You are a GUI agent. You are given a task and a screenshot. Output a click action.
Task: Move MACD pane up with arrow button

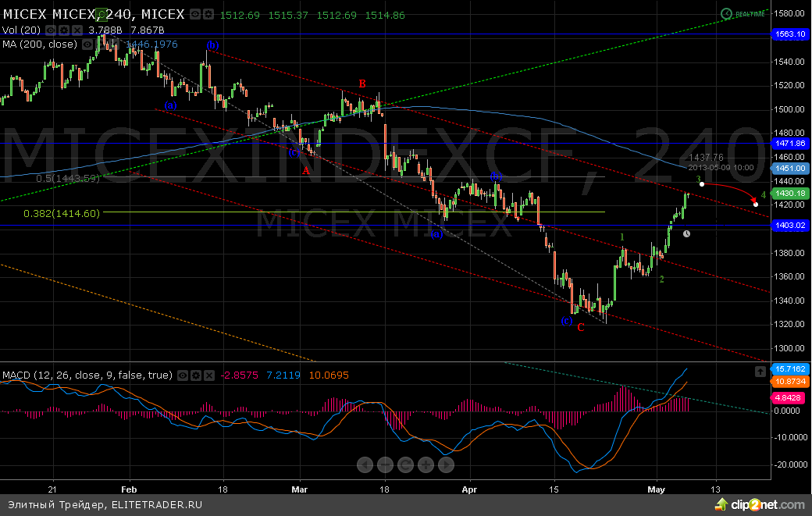click(x=760, y=371)
